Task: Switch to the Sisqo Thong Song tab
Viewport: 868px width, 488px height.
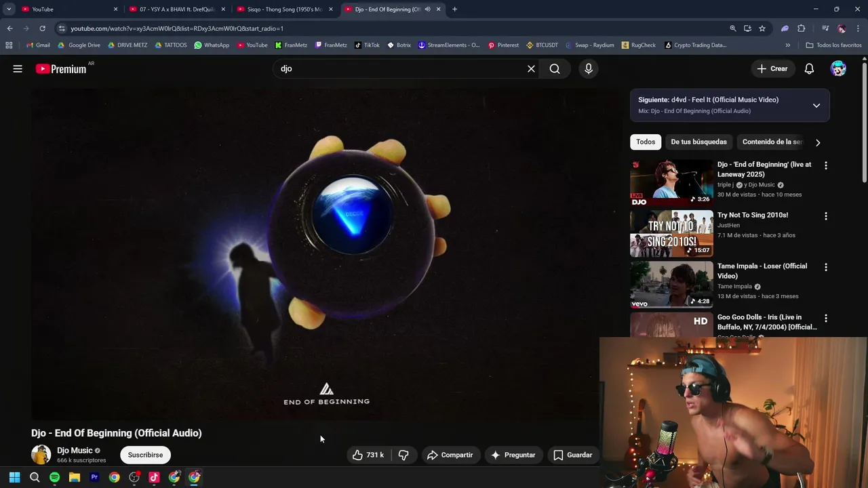Action: [x=285, y=9]
